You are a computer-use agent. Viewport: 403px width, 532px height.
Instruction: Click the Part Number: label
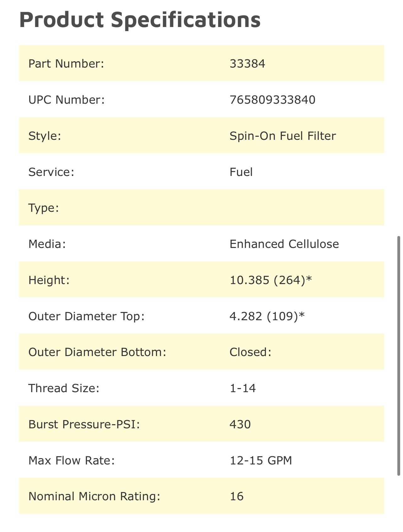tap(66, 63)
